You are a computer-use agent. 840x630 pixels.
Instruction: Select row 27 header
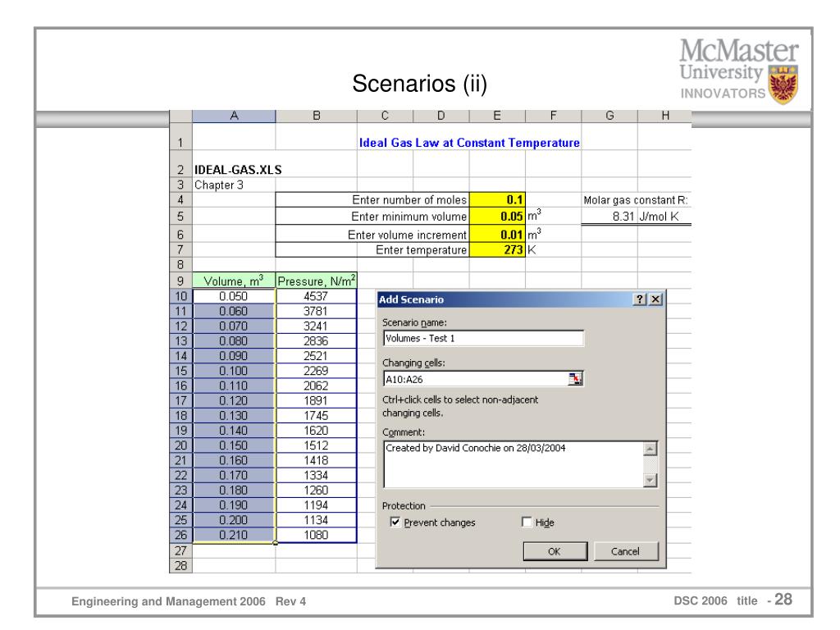(x=181, y=550)
